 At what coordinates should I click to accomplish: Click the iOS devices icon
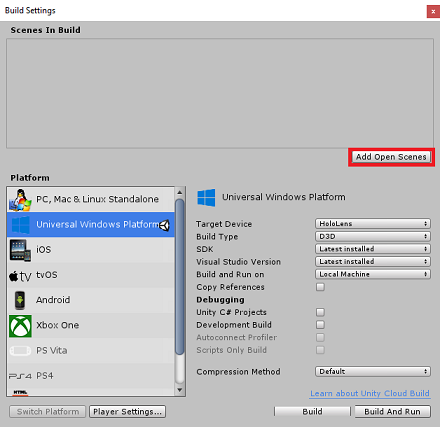point(20,250)
